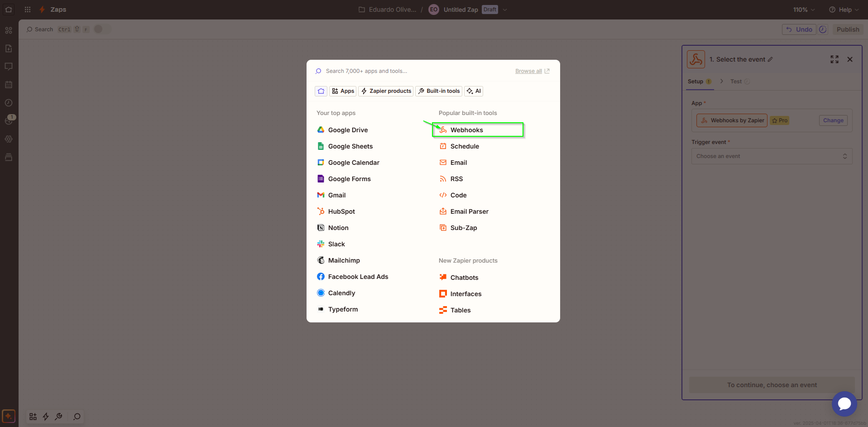
Task: Select the AI filter tab
Action: coord(474,91)
